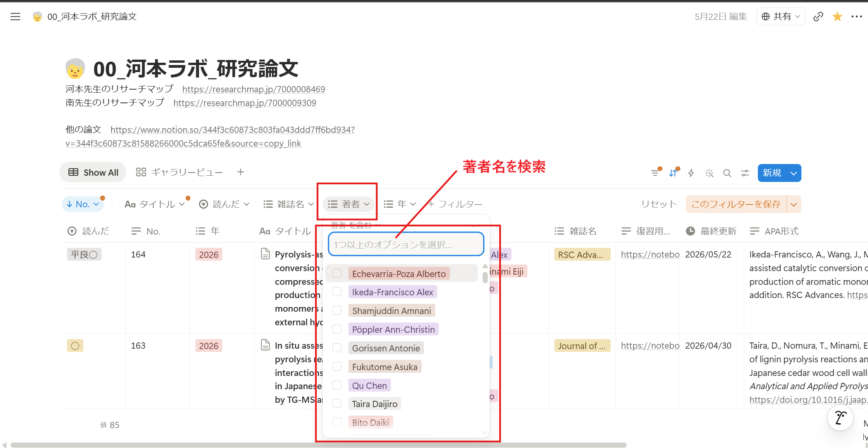The height and width of the screenshot is (448, 868).
Task: Click the small breadcrumb page emoji
Action: [x=37, y=16]
